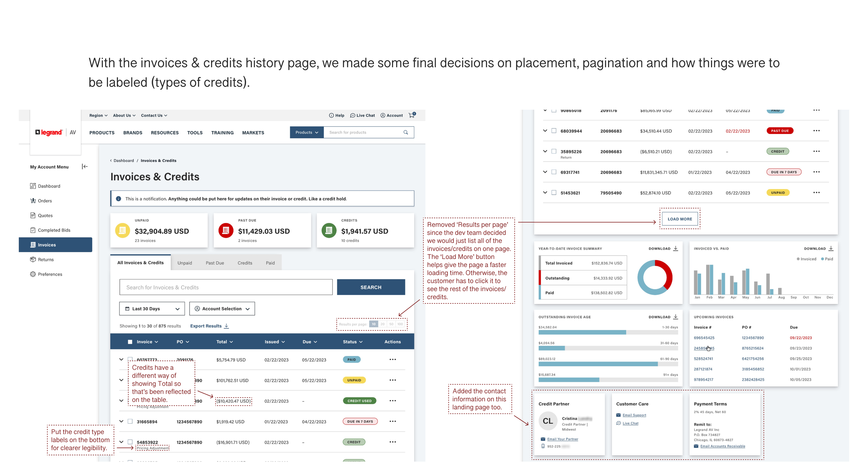The width and height of the screenshot is (868, 476).
Task: Select 50 results per page
Action: (x=391, y=324)
